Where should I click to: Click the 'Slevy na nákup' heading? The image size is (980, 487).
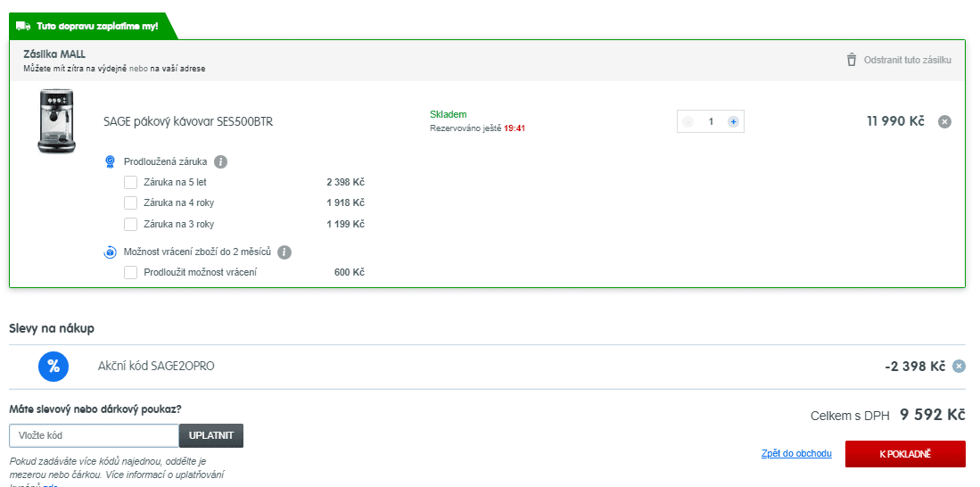coord(52,328)
